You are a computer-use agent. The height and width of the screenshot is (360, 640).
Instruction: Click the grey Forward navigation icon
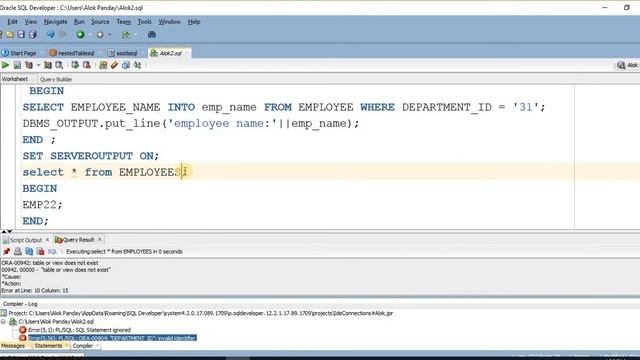point(100,35)
